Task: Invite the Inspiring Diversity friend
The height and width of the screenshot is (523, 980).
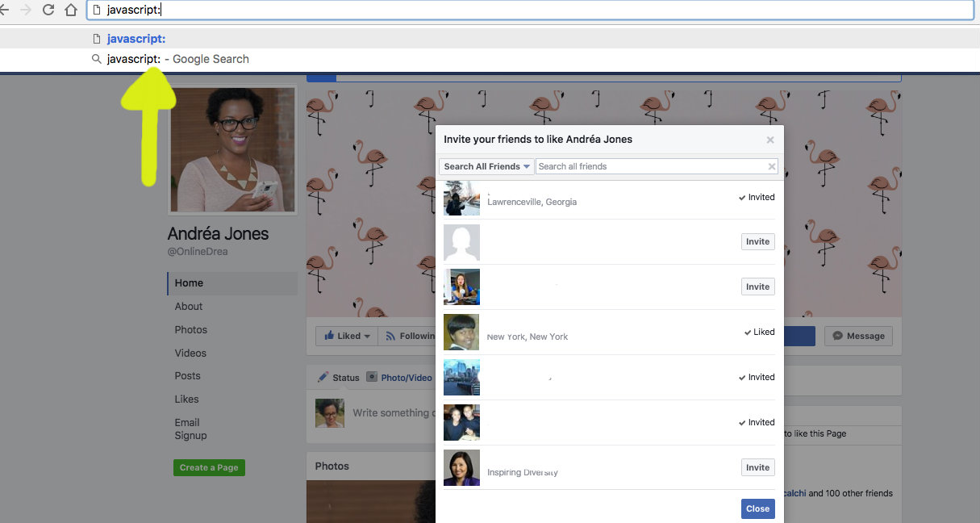Action: (x=757, y=467)
